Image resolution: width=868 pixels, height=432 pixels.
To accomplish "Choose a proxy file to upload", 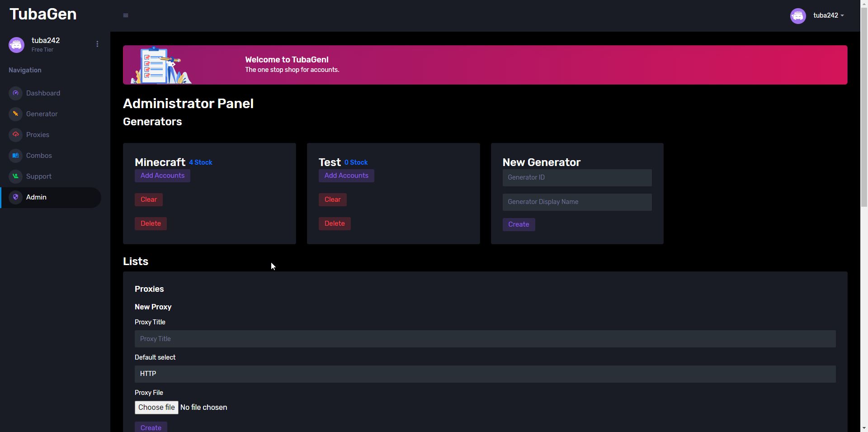I will pyautogui.click(x=156, y=408).
